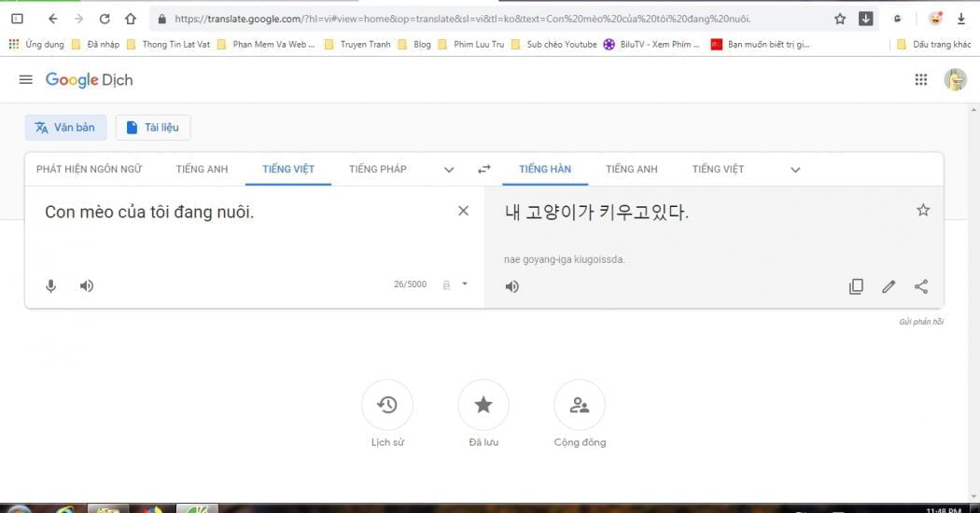Open Phan Mem Va Web bookmark folder

tap(266, 45)
